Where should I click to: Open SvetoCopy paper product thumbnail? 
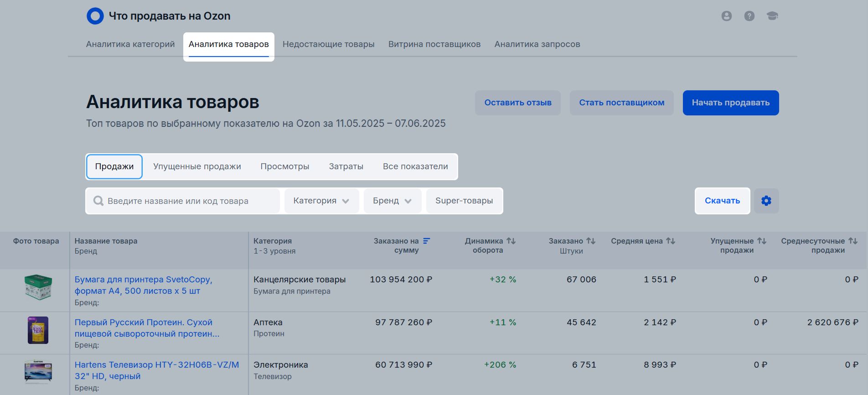pyautogui.click(x=38, y=287)
